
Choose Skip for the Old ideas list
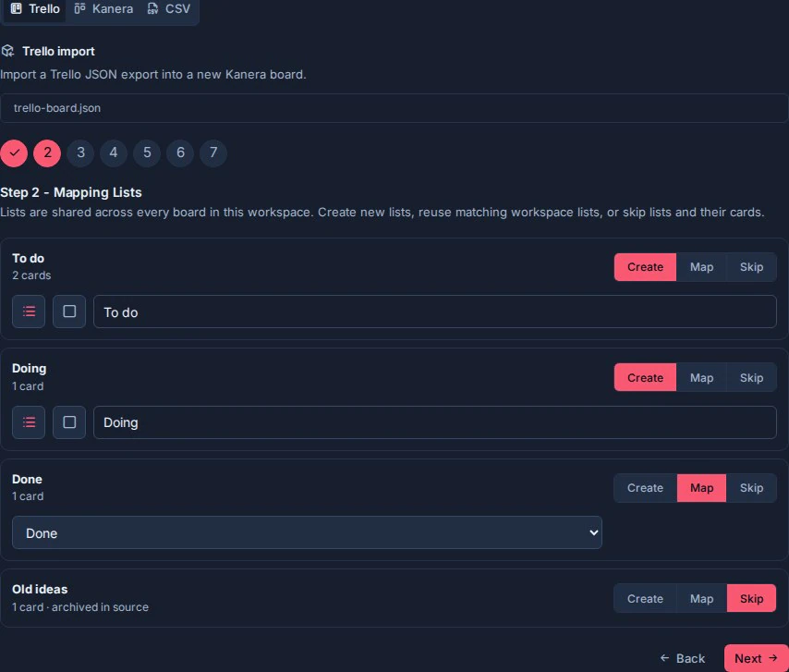751,598
